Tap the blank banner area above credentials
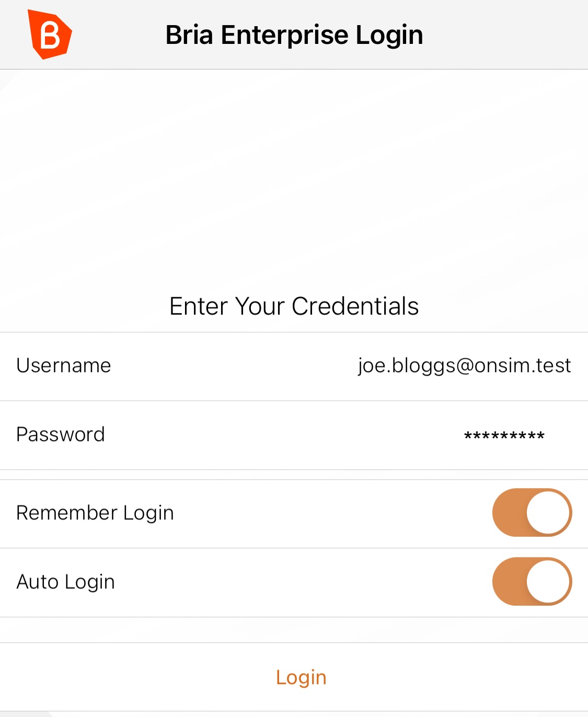 294,178
